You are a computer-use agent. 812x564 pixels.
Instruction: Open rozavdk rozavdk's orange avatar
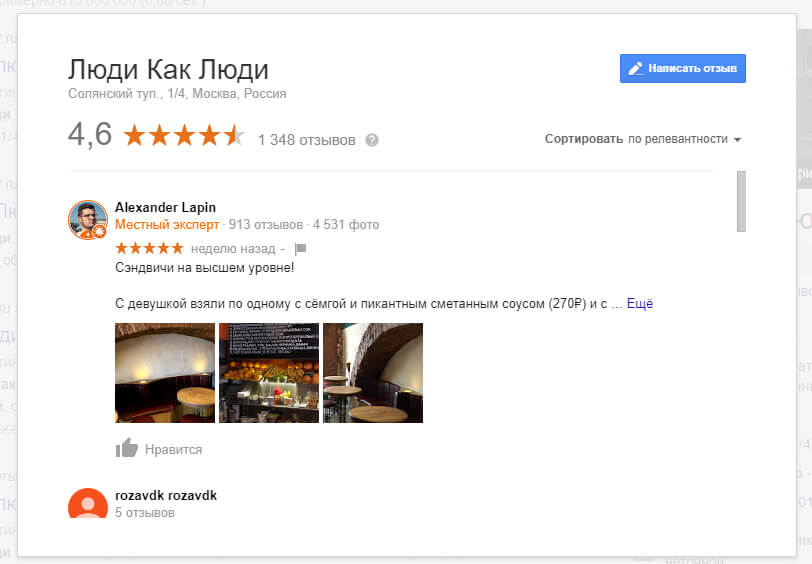point(88,503)
